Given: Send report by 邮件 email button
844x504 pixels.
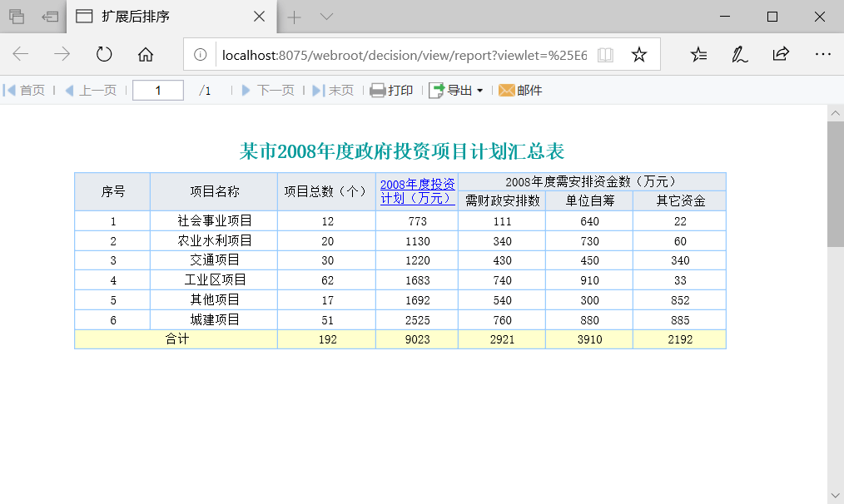Looking at the screenshot, I should [x=520, y=91].
